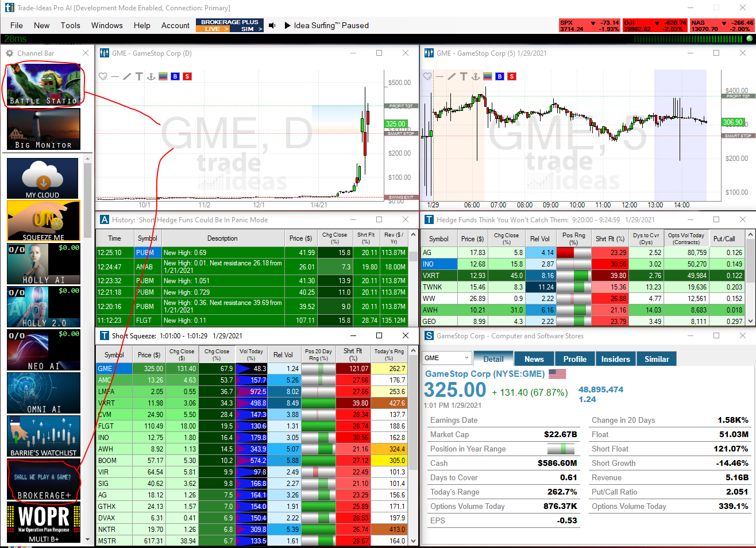Viewport: 756px width, 548px height.
Task: Select trend line tool on GME daily chart
Action: click(127, 76)
